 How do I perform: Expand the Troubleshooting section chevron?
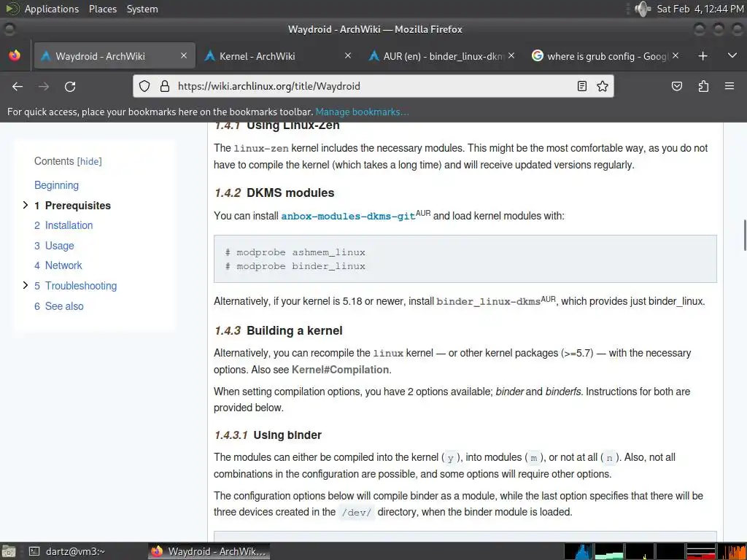[x=26, y=285]
